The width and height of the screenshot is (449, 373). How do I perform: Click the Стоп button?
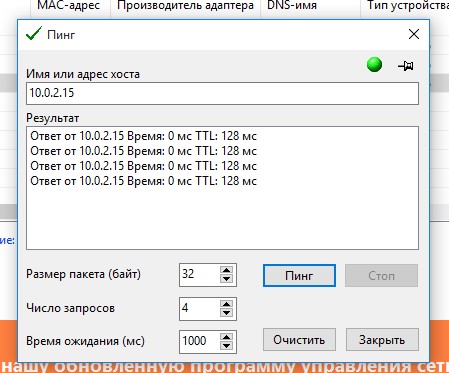click(381, 276)
